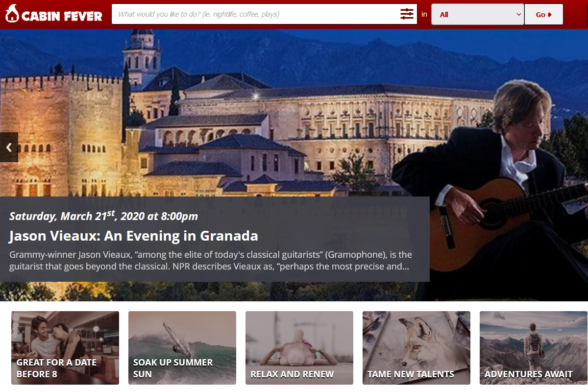Click the arrow on the Go button

[550, 15]
